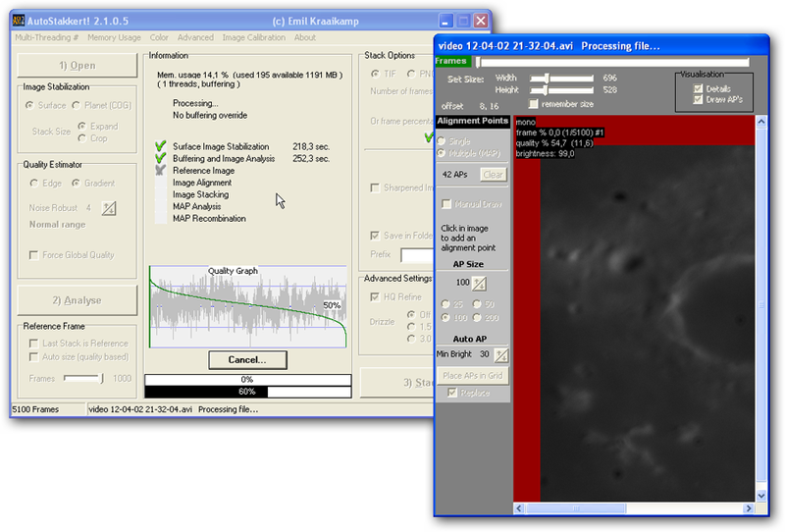Select the Planet (COG) radio button
Image resolution: width=785 pixels, height=532 pixels.
(x=77, y=105)
